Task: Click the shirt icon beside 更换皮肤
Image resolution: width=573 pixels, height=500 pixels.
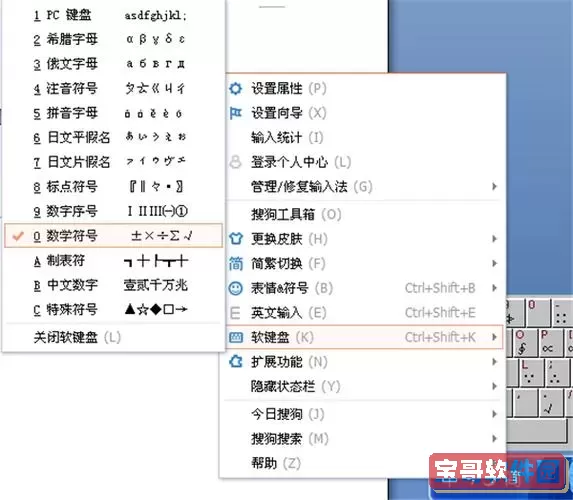Action: 235,239
